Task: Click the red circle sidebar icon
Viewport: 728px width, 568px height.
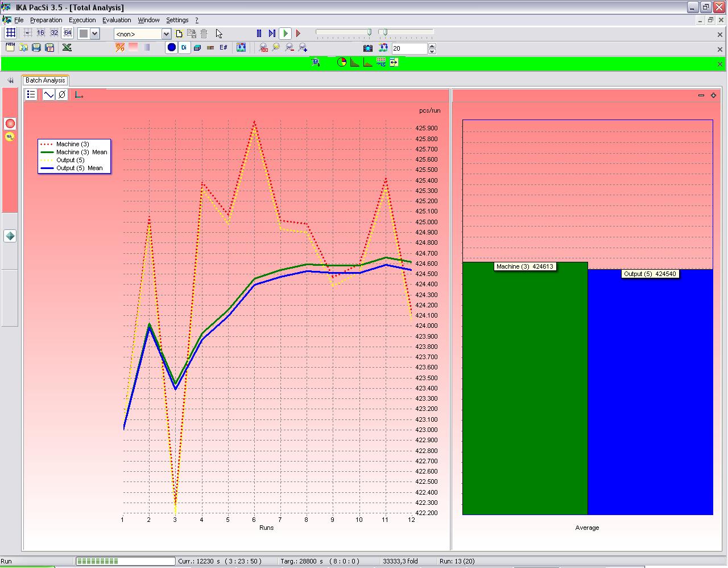Action: (10, 124)
